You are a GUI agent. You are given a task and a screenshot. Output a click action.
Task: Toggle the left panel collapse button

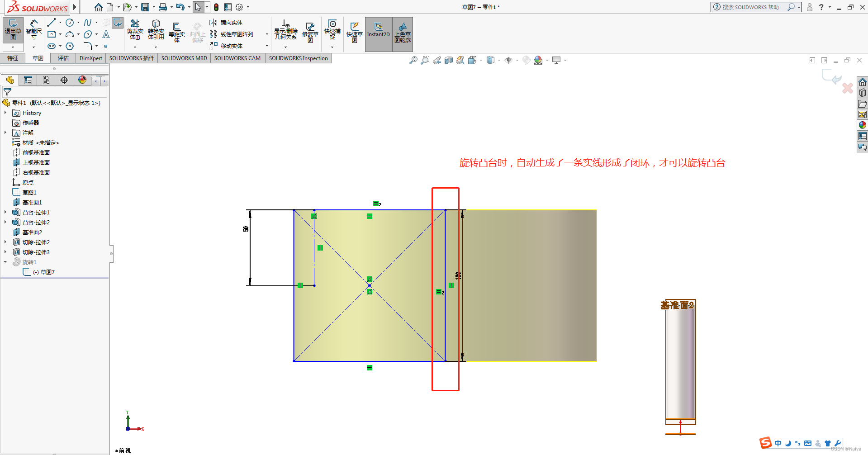click(x=812, y=60)
